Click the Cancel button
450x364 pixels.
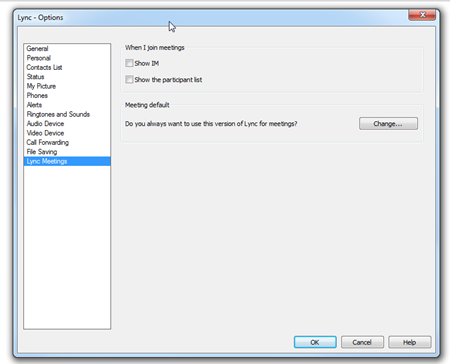click(x=362, y=342)
